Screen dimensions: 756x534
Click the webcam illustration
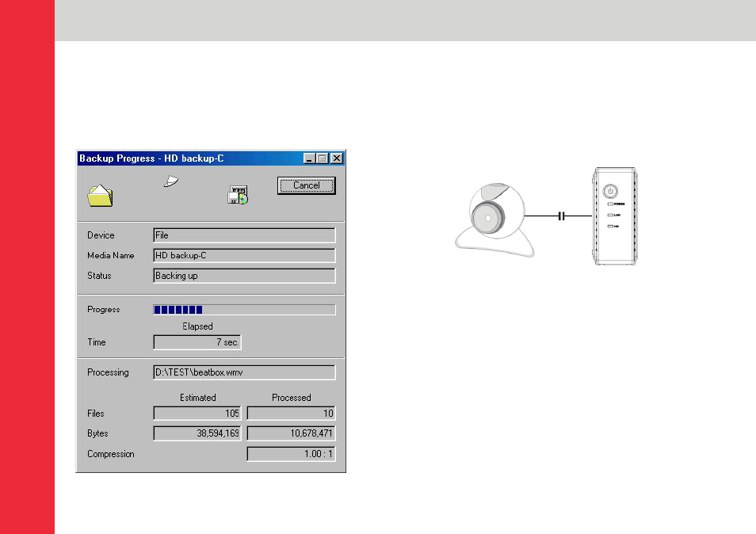(x=495, y=219)
